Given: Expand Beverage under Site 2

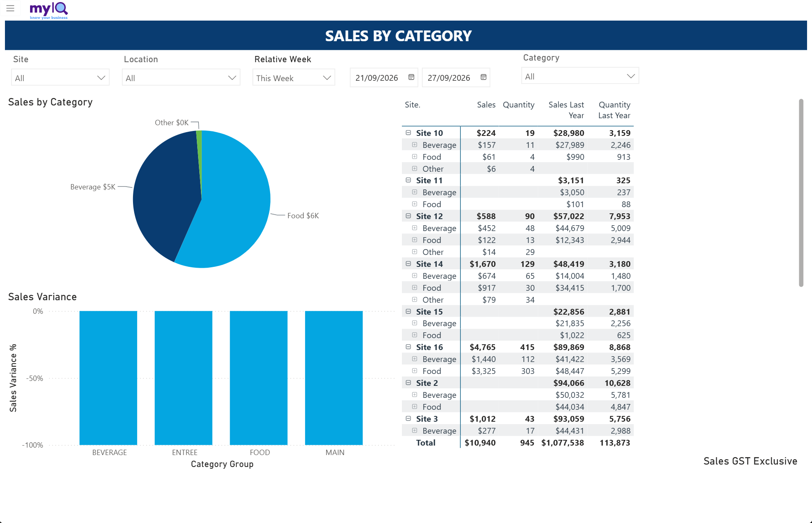Looking at the screenshot, I should click(x=415, y=395).
